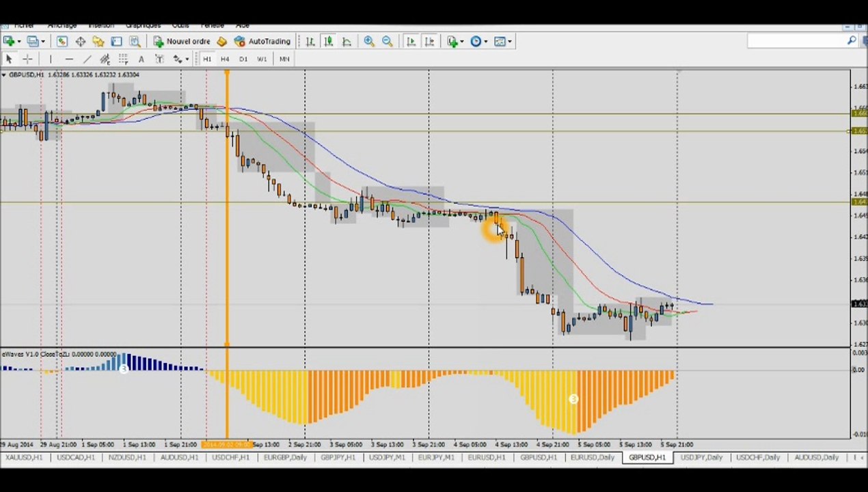This screenshot has height=492, width=868.
Task: Open the indicators list dropdown
Action: [x=462, y=42]
